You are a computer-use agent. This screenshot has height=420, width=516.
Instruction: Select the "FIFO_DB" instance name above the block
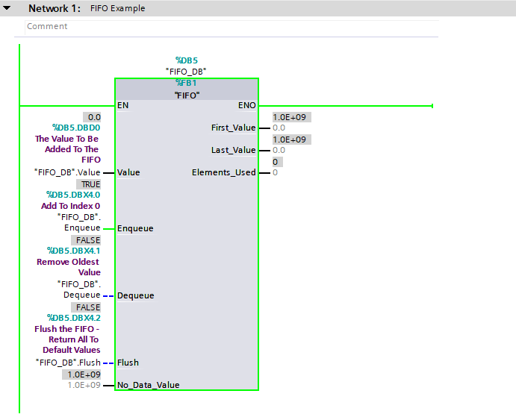(186, 72)
